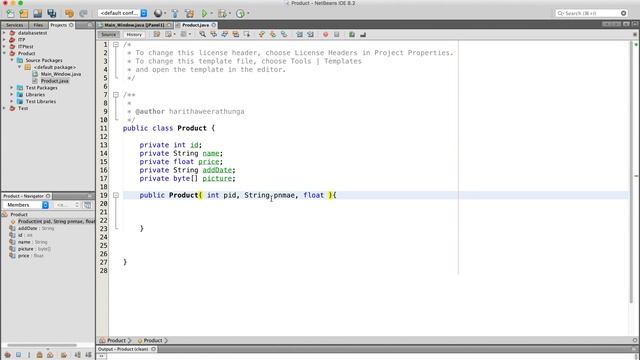Switch to the Files tab
The image size is (640, 360).
[38, 25]
